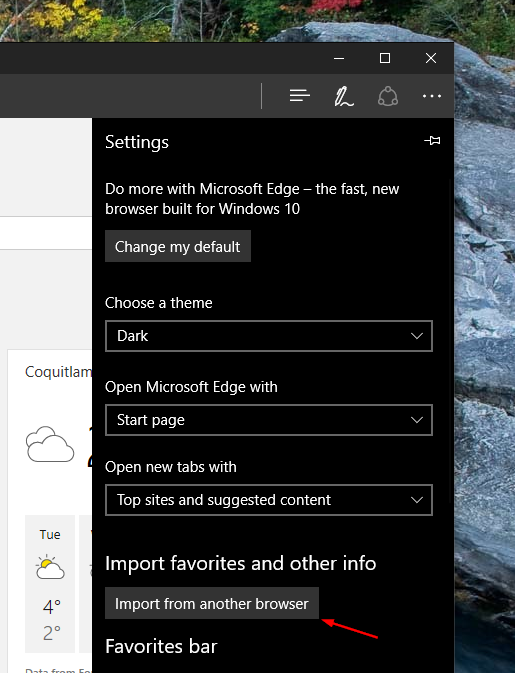Click the Settings pane vertical scrollbar
This screenshot has height=673, width=515.
451,339
